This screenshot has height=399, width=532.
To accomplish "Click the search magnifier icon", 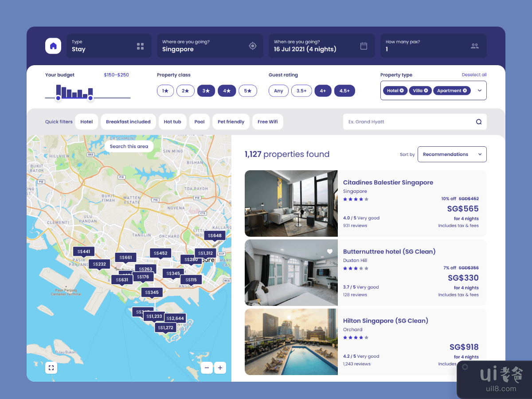I will coord(479,122).
